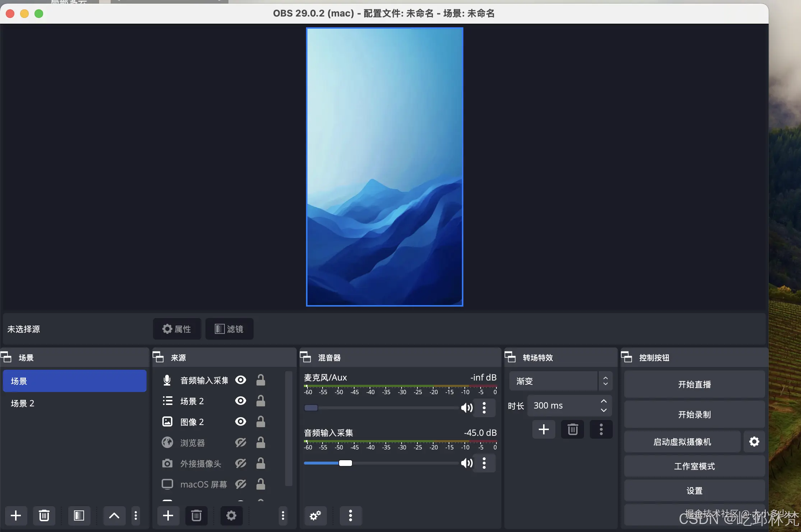The height and width of the screenshot is (532, 801).
Task: Show the macOS 屏幕 source
Action: [240, 484]
